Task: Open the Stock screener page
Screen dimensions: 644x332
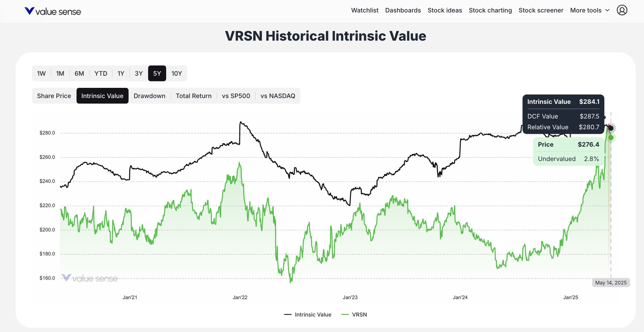Action: 541,10
